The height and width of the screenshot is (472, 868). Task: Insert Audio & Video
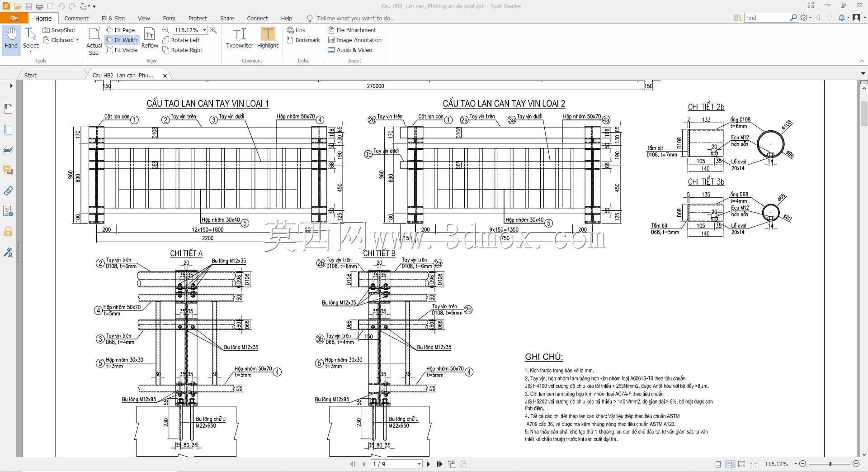(350, 50)
